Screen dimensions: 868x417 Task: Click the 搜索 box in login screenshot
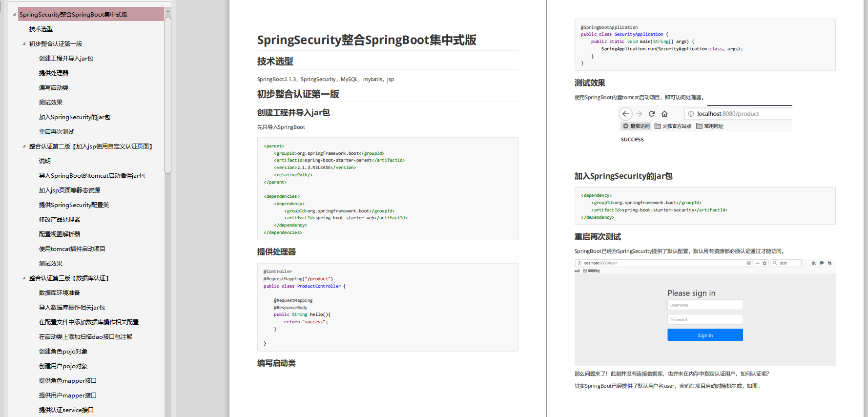click(786, 263)
